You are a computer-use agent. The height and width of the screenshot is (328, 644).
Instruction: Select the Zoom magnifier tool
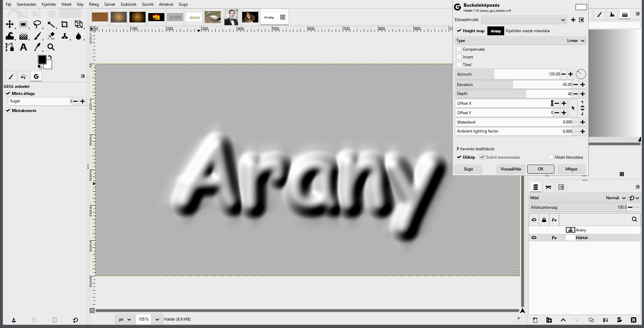(51, 47)
